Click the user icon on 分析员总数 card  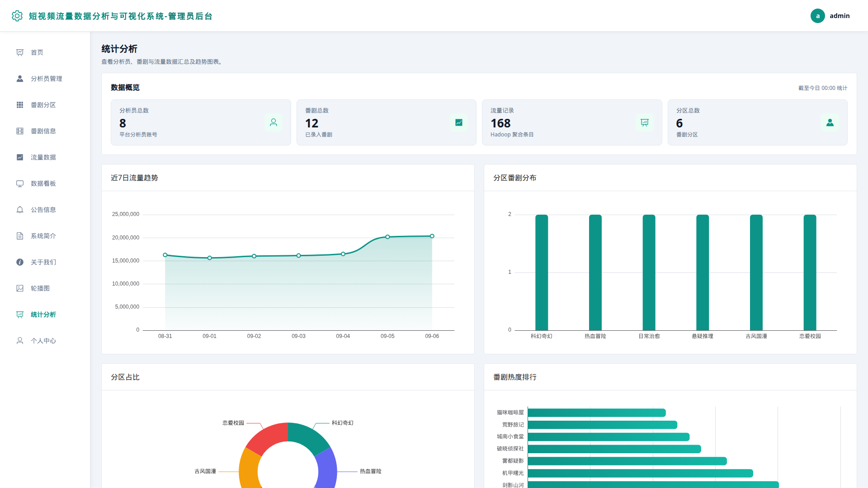(x=274, y=122)
